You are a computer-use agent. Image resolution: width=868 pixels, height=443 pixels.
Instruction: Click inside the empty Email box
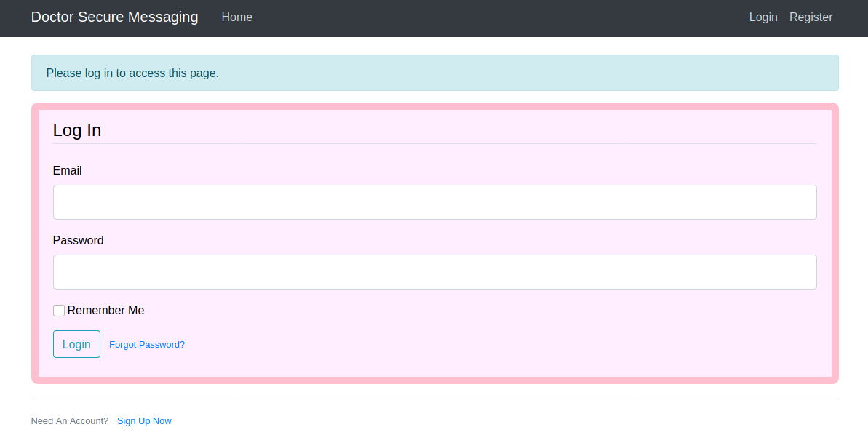434,201
